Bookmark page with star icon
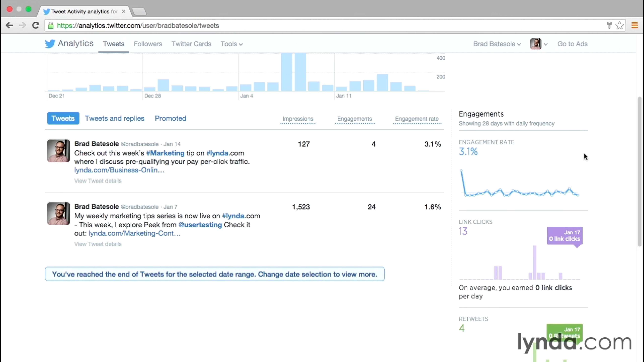 pyautogui.click(x=620, y=25)
